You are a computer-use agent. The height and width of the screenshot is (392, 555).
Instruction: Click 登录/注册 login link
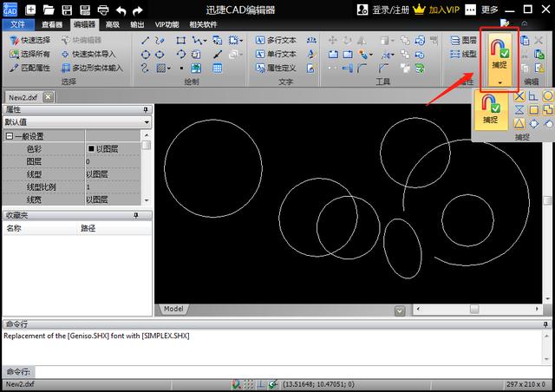tap(392, 10)
